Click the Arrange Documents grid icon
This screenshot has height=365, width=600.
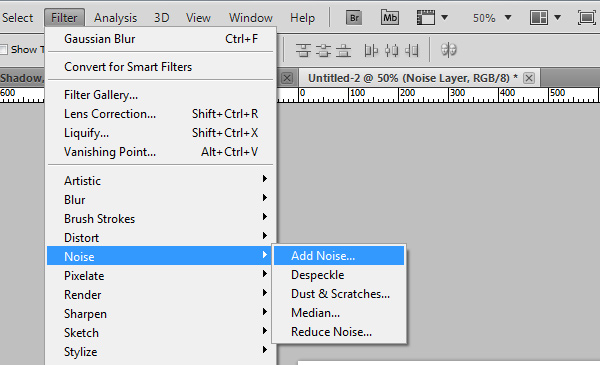pyautogui.click(x=539, y=18)
